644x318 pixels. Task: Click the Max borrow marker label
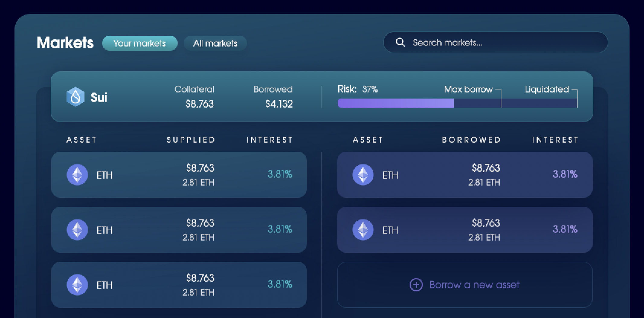coord(468,89)
